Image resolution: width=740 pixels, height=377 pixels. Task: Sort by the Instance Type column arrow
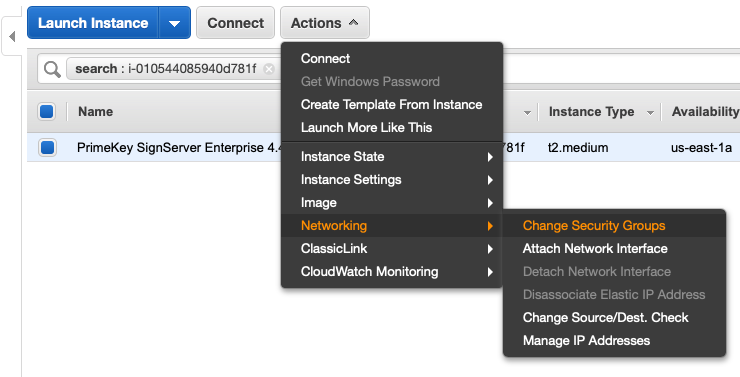[x=650, y=113]
